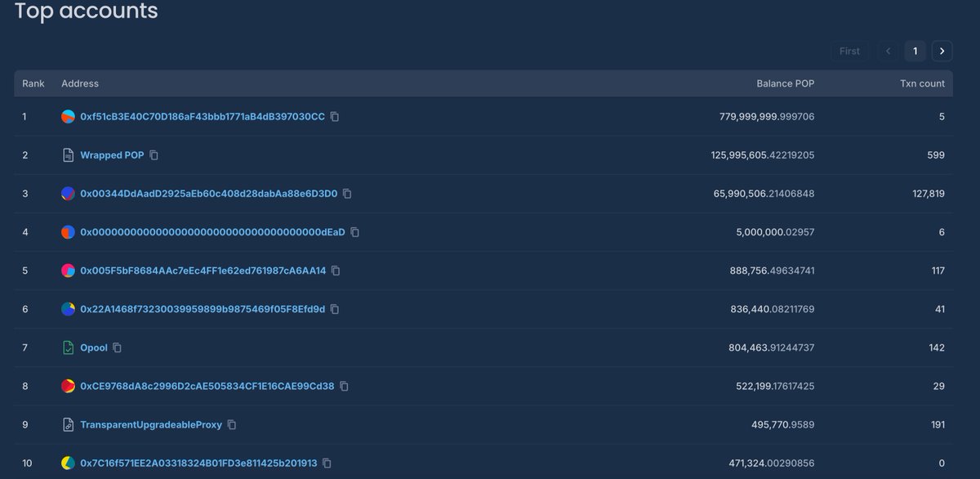Click the TransparentUpgradeableProxy contract icon

pos(69,425)
